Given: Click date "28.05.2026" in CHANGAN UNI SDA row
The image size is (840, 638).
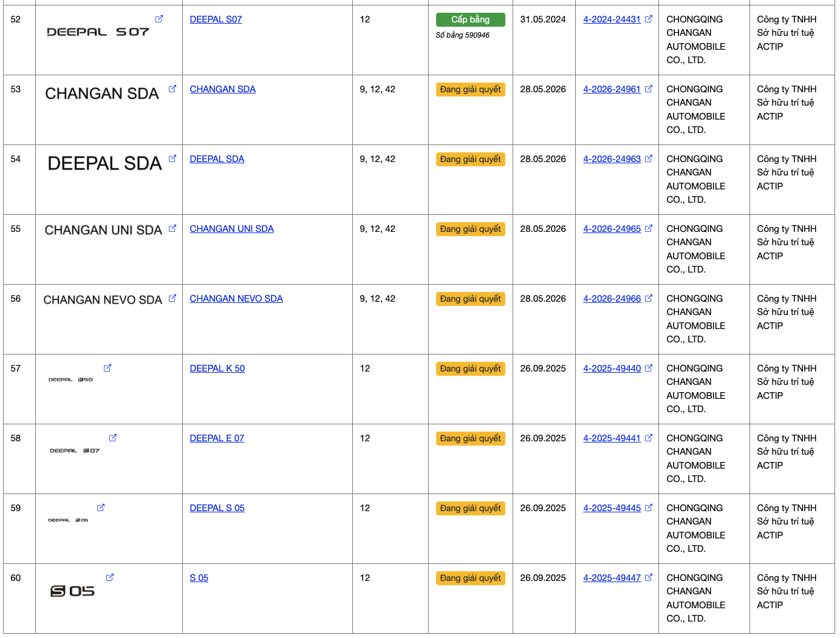Looking at the screenshot, I should pyautogui.click(x=543, y=229).
